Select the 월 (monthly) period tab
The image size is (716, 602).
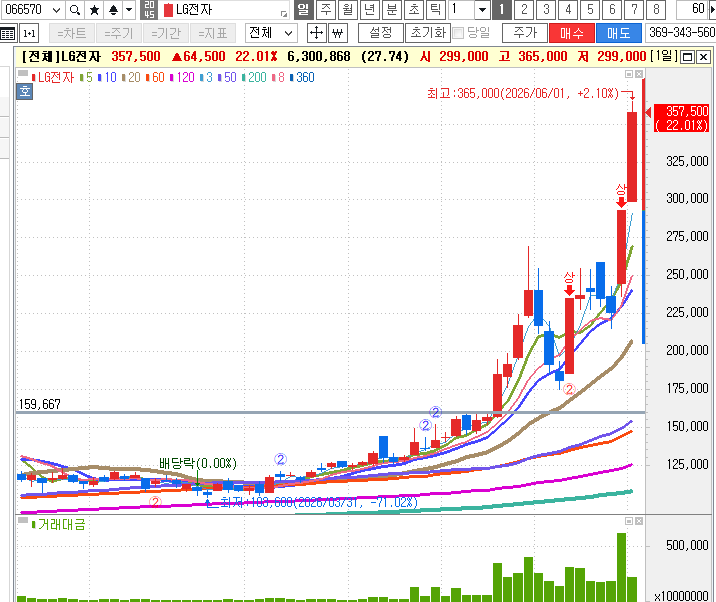[347, 10]
